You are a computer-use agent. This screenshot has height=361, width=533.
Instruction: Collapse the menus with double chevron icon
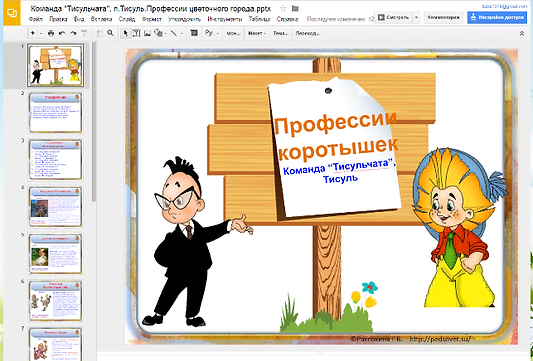522,33
